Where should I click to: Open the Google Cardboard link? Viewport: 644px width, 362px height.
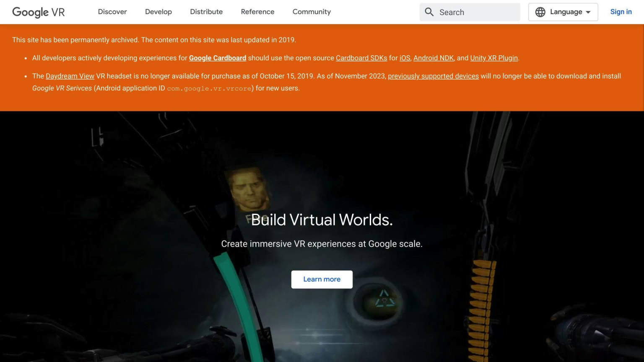218,58
